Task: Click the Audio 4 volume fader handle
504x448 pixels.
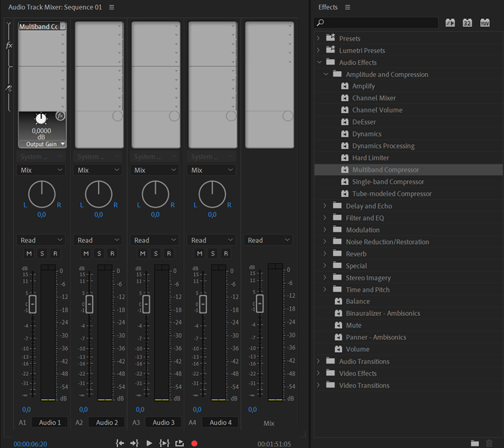Action: point(203,304)
